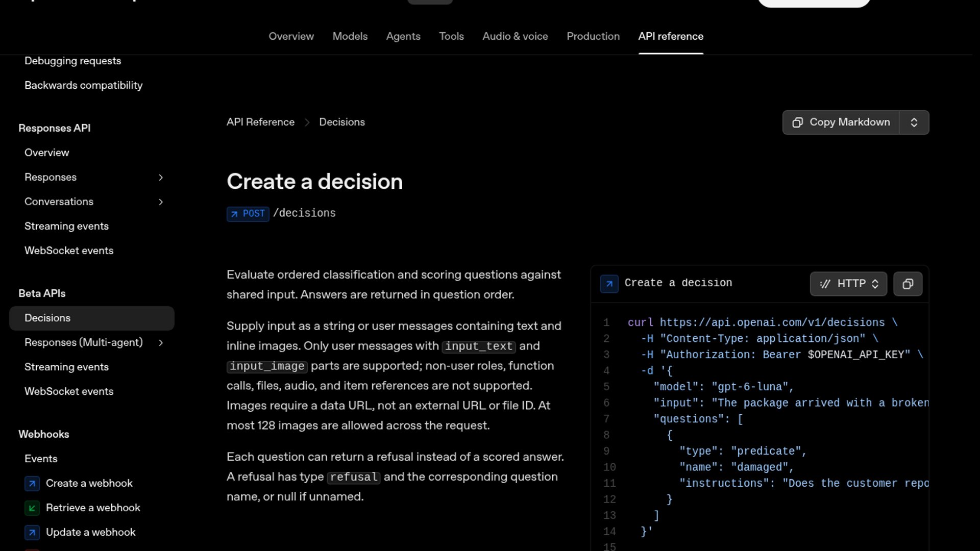The image size is (980, 551).
Task: Open the HTTP language dropdown
Action: click(x=848, y=284)
